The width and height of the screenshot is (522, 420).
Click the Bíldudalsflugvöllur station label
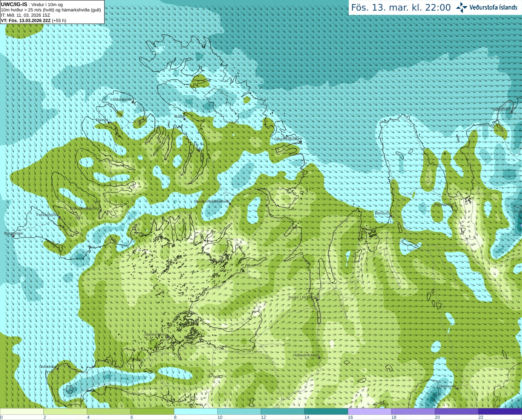tap(85, 208)
